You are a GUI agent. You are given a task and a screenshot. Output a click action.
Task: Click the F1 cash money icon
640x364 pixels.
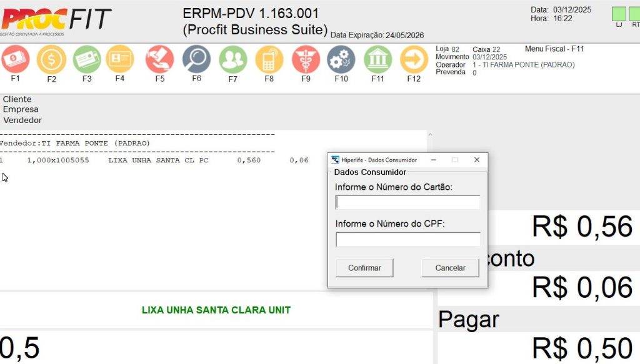point(16,59)
